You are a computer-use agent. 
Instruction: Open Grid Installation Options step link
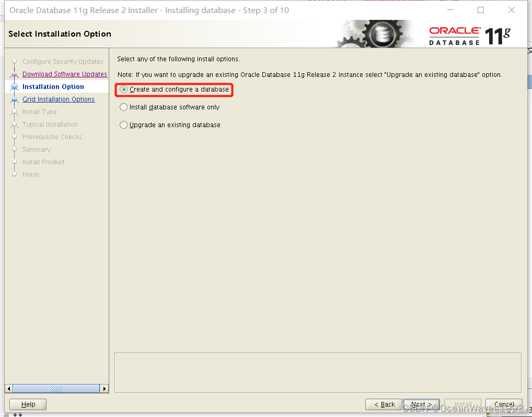[x=59, y=99]
